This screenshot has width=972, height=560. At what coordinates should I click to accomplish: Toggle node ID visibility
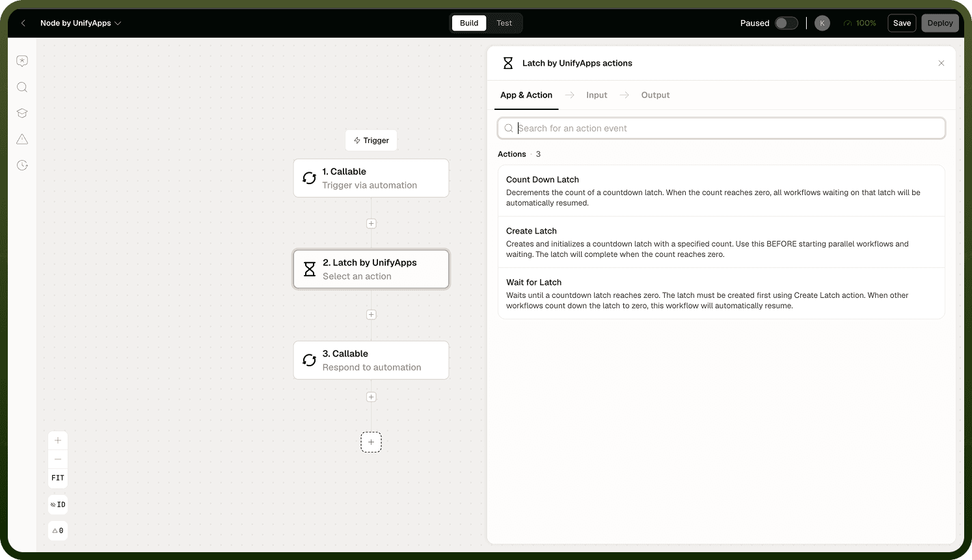(58, 505)
